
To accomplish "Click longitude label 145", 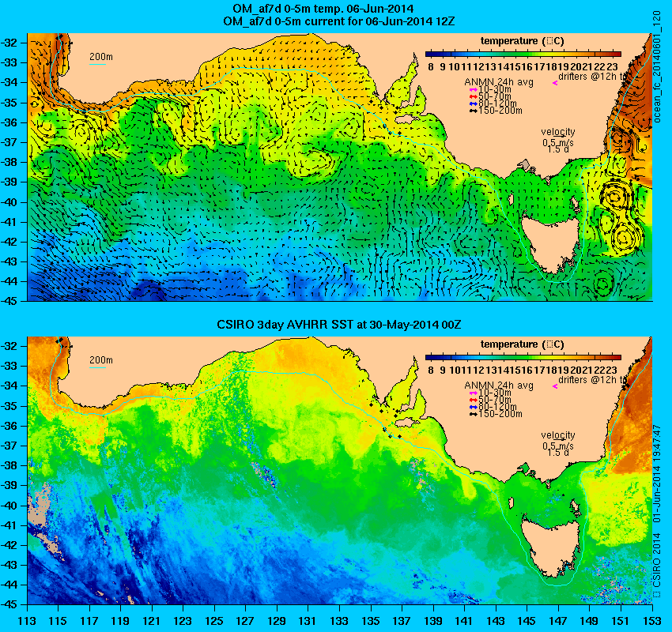I will click(527, 620).
